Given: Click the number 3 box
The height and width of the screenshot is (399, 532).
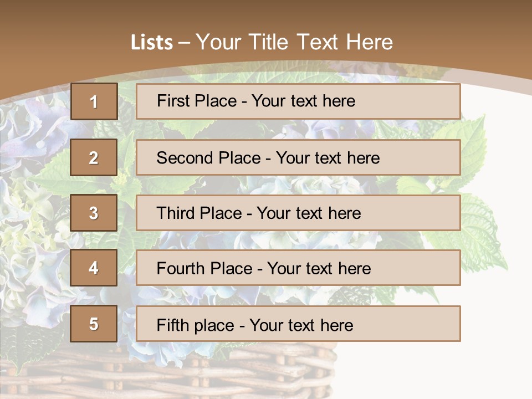Looking at the screenshot, I should click(94, 213).
